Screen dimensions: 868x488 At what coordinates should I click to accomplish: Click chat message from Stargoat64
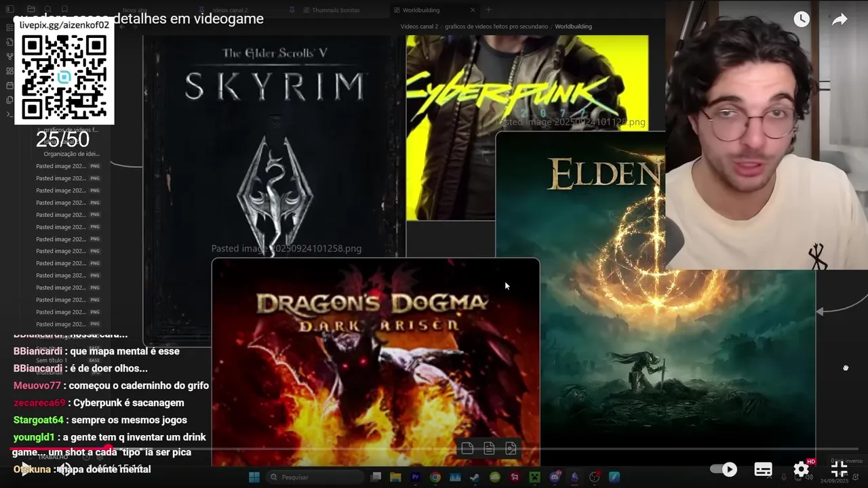click(100, 420)
